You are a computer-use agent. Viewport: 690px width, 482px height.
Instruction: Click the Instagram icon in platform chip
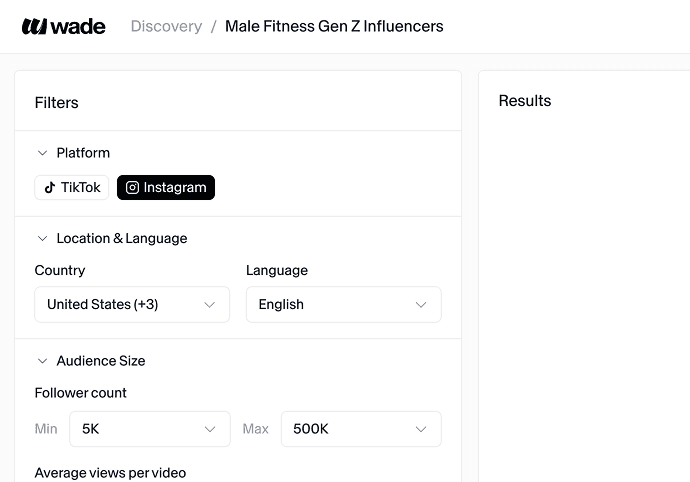pyautogui.click(x=132, y=187)
